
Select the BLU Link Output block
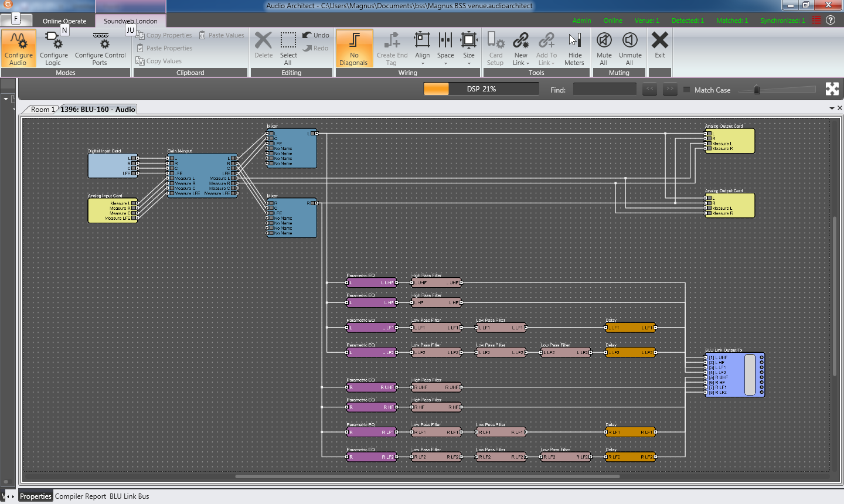pyautogui.click(x=734, y=375)
